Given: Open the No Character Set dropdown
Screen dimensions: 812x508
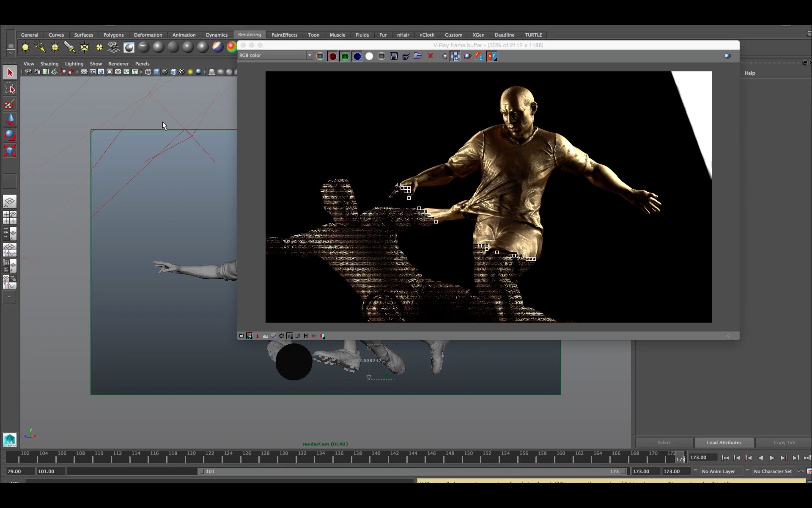Looking at the screenshot, I should 773,471.
